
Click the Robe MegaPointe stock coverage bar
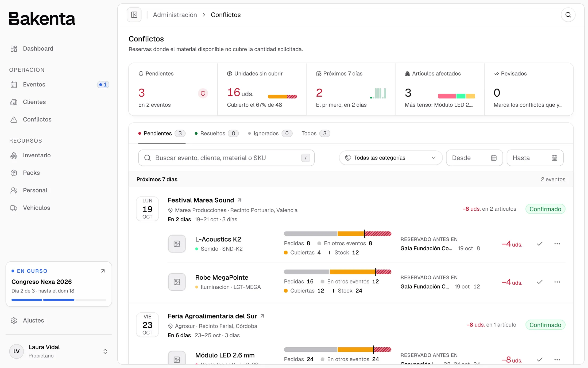click(x=338, y=272)
